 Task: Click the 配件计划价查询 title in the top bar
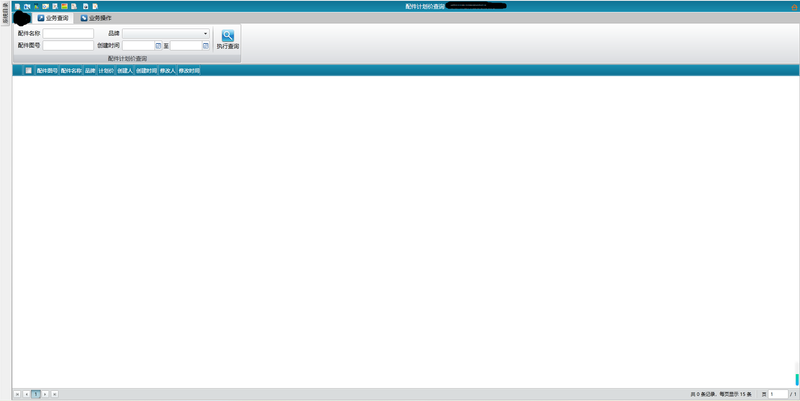click(x=425, y=7)
